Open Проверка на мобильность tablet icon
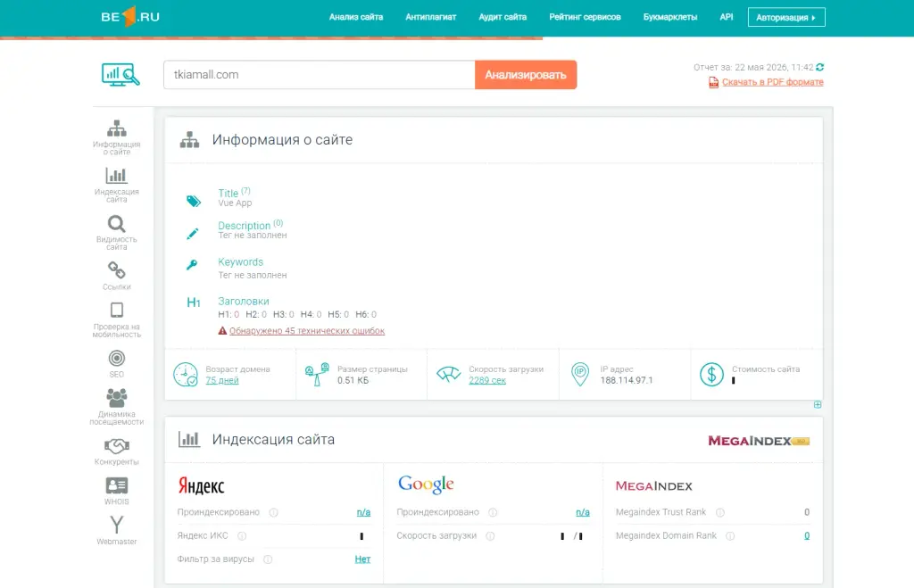The height and width of the screenshot is (588, 914). pos(117,310)
